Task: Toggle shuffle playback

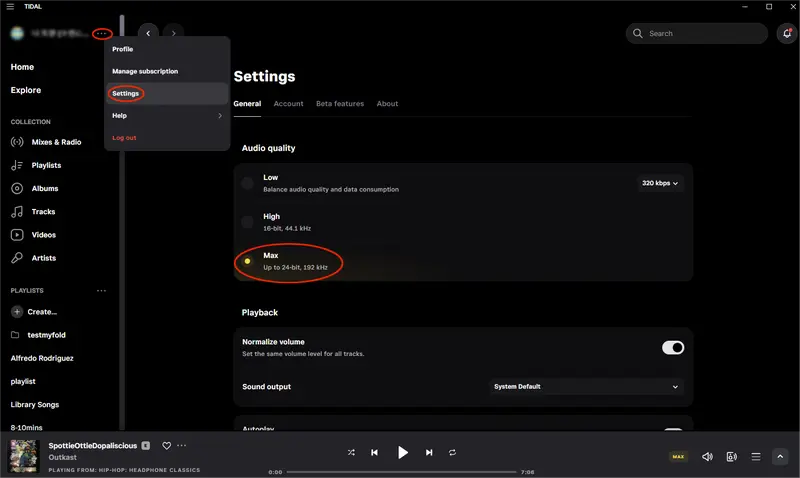Action: point(351,452)
